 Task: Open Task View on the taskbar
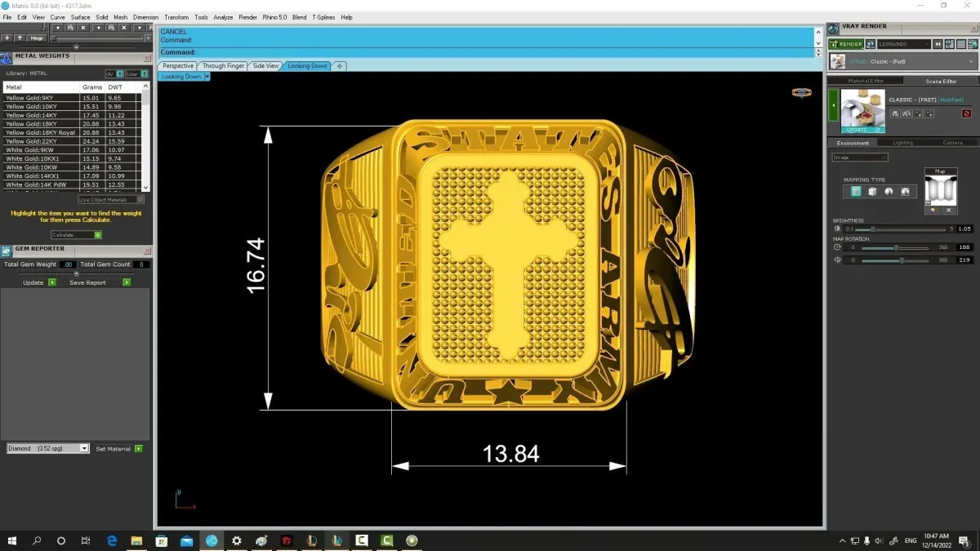[86, 540]
